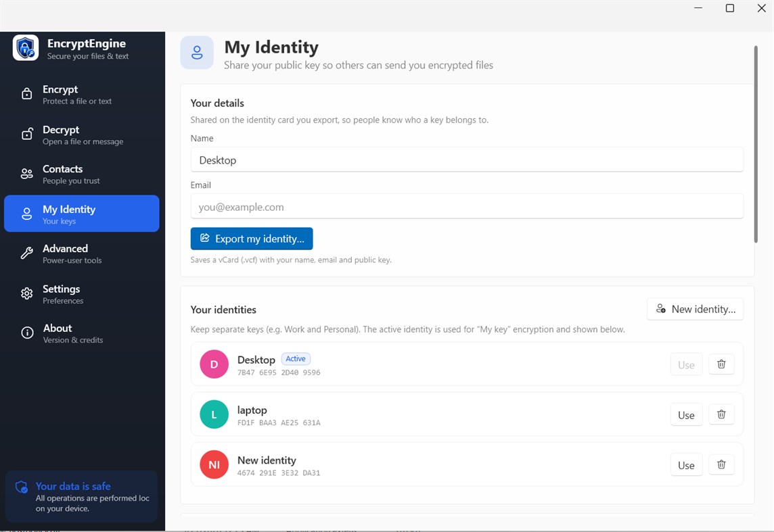774x532 pixels.
Task: Click the Active badge next to Desktop
Action: 296,359
